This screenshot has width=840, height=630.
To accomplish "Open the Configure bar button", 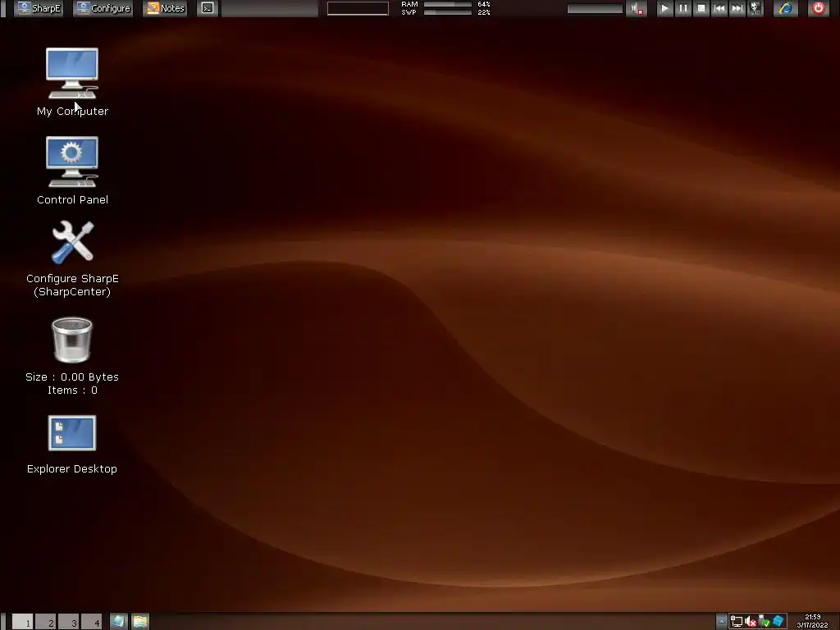I will click(x=103, y=8).
